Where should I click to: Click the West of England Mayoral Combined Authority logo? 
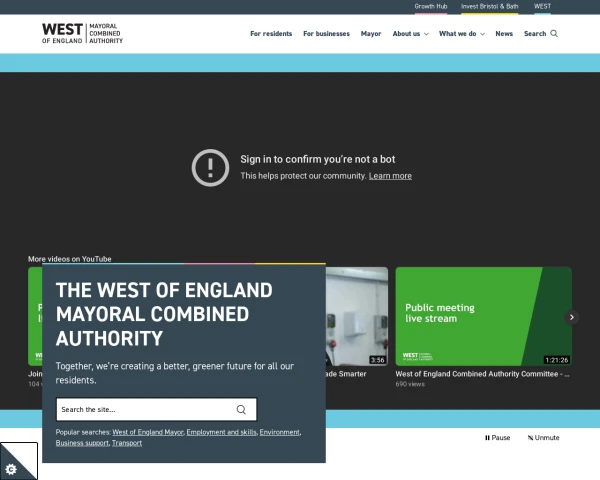click(x=82, y=33)
